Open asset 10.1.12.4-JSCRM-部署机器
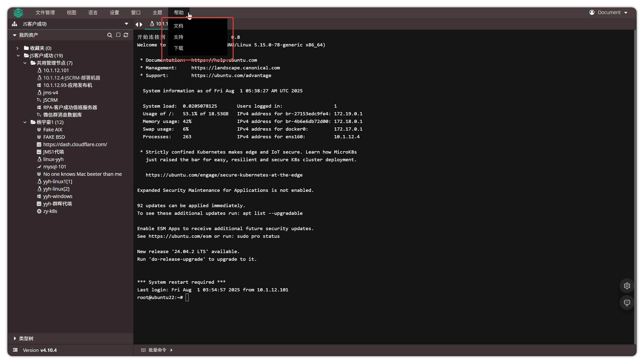This screenshot has height=361, width=644. tap(72, 78)
